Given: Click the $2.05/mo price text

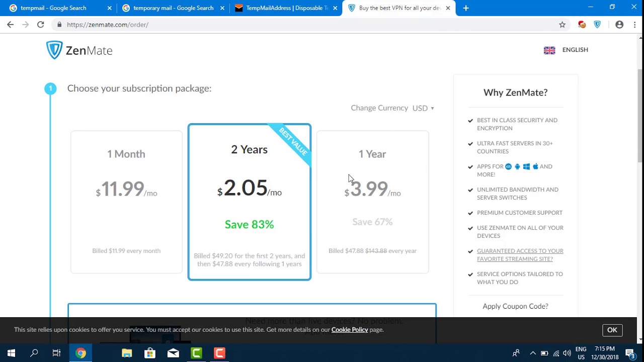Looking at the screenshot, I should (x=250, y=188).
